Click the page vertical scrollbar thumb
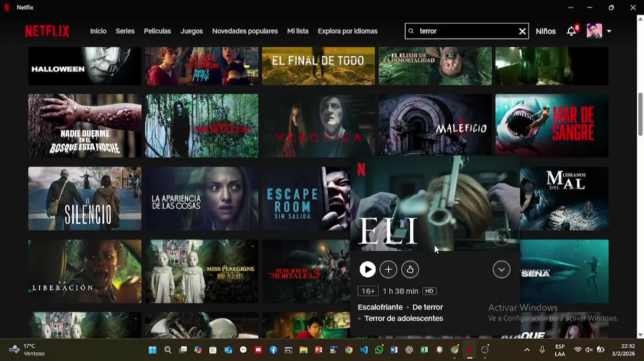The image size is (644, 361). 640,114
